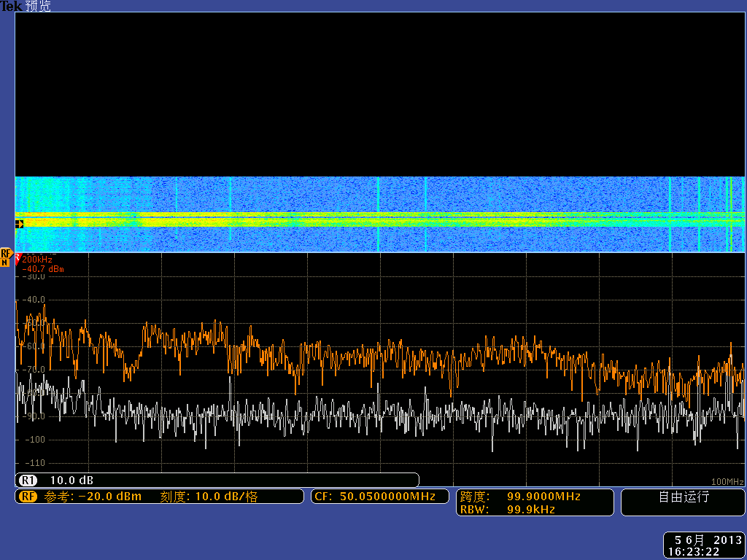Viewport: 747px width, 560px height.
Task: Click the 自由运行 free run status box
Action: pos(684,502)
